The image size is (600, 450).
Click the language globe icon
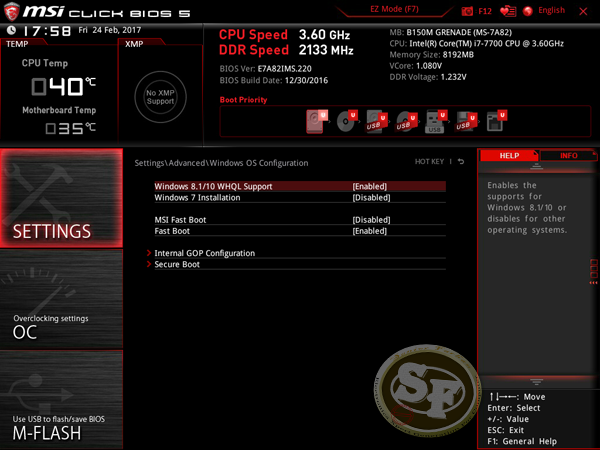528,11
